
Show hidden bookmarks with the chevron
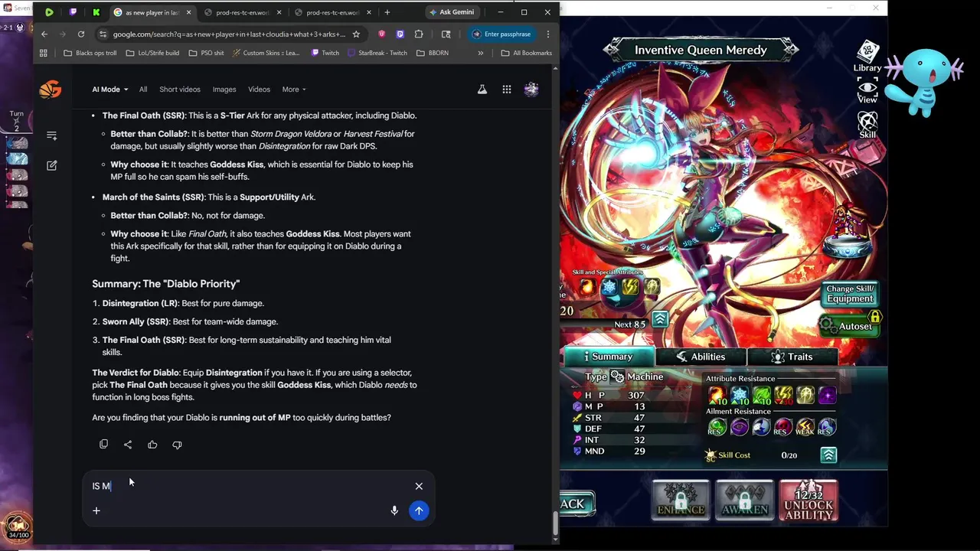[x=480, y=53]
